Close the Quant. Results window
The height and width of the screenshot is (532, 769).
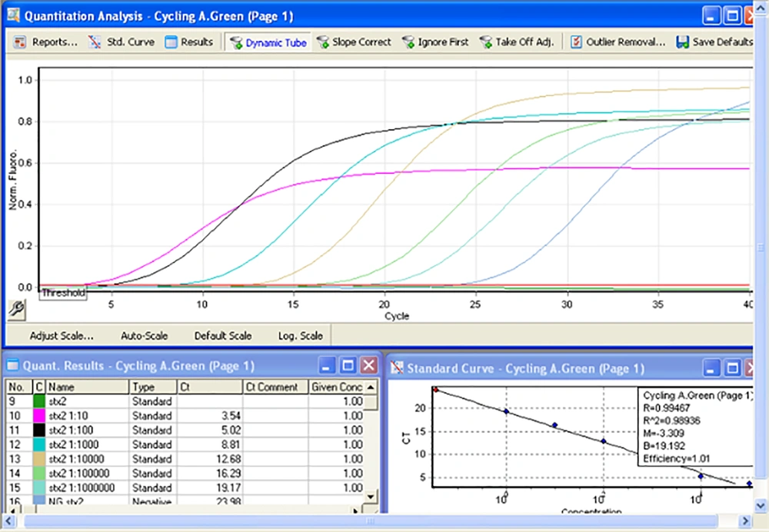point(369,365)
